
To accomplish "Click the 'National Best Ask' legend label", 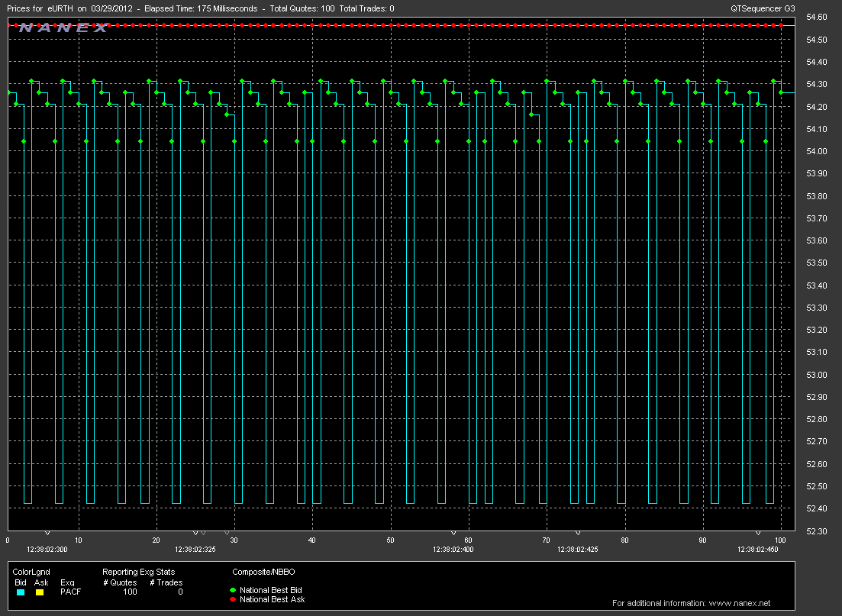I will pos(273,599).
